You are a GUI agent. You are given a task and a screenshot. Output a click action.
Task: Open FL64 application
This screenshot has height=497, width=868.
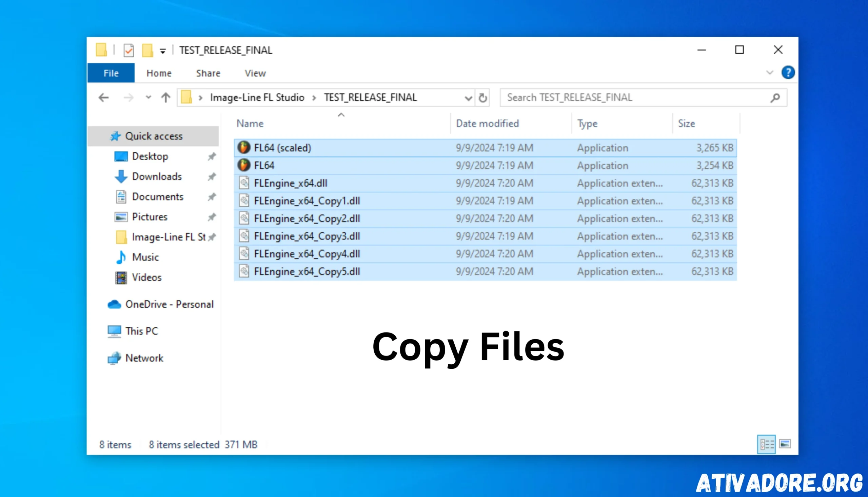pyautogui.click(x=265, y=165)
